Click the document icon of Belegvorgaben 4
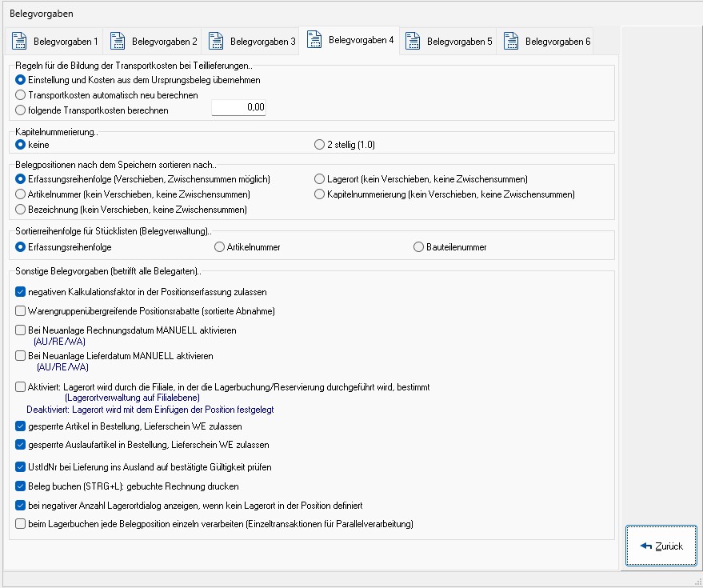 314,39
